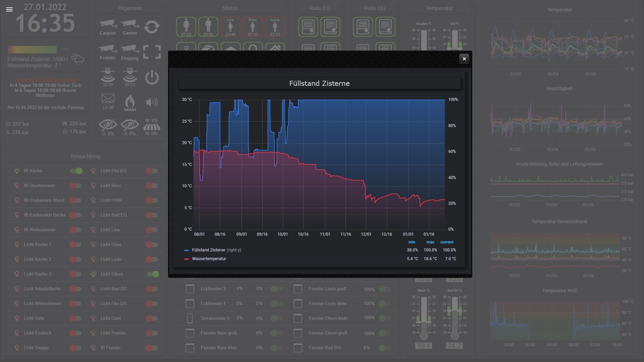The height and width of the screenshot is (362, 644).
Task: Click the Licht Küche 3 bulb icon
Action: 16,274
